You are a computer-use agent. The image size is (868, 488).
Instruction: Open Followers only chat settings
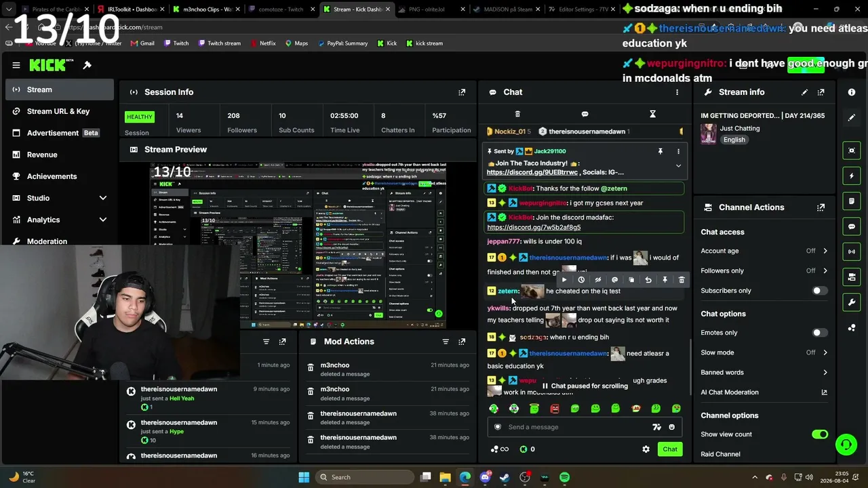(764, 270)
